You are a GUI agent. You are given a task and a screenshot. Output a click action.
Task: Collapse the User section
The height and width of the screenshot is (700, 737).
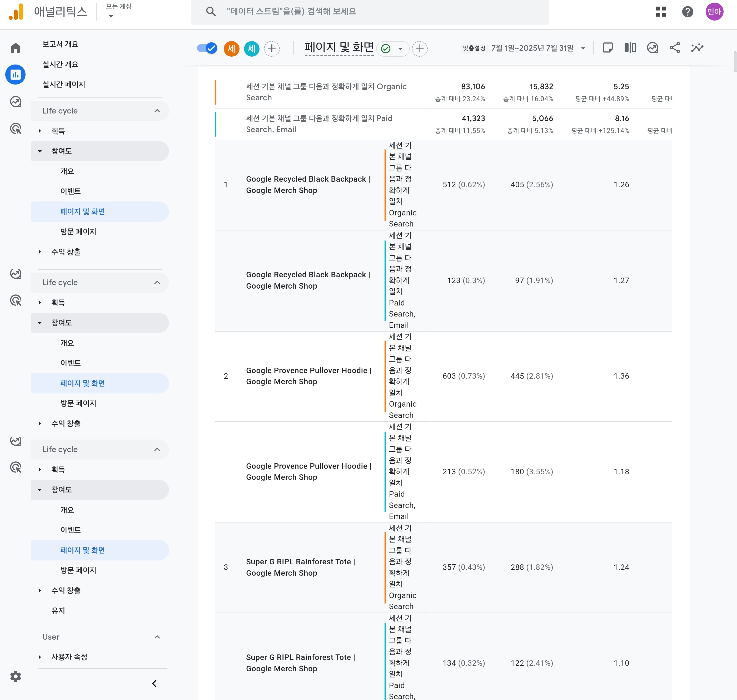(x=157, y=637)
